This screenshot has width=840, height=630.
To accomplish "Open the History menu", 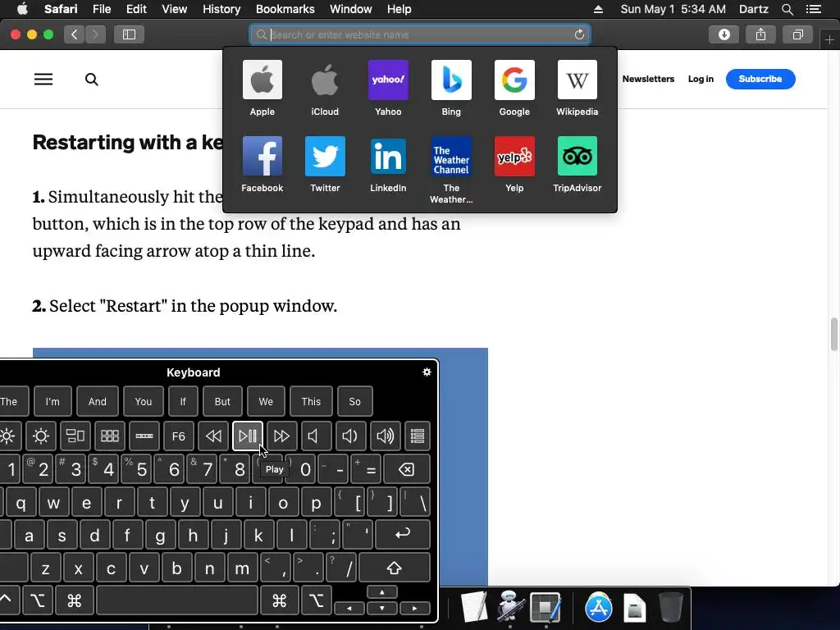I will click(221, 9).
